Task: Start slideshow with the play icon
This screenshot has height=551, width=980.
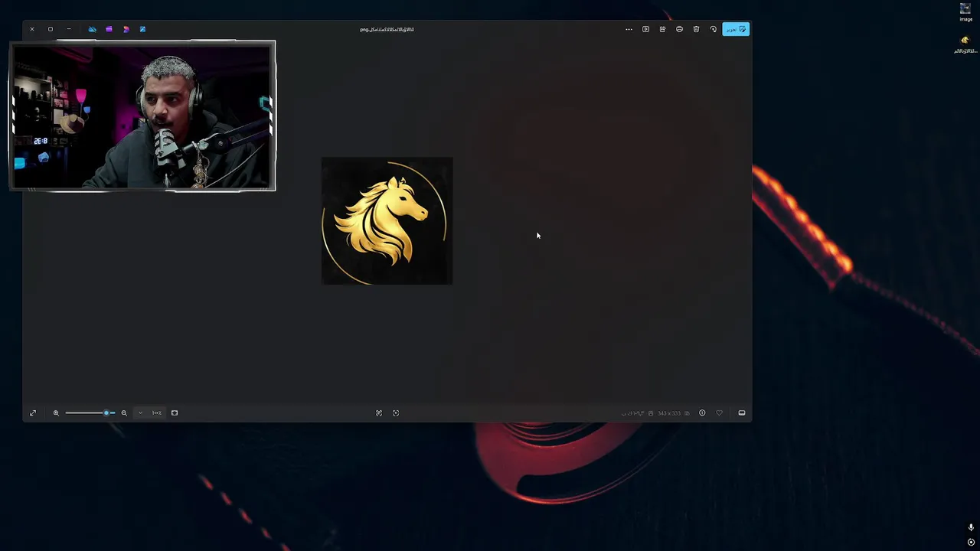Action: (645, 29)
